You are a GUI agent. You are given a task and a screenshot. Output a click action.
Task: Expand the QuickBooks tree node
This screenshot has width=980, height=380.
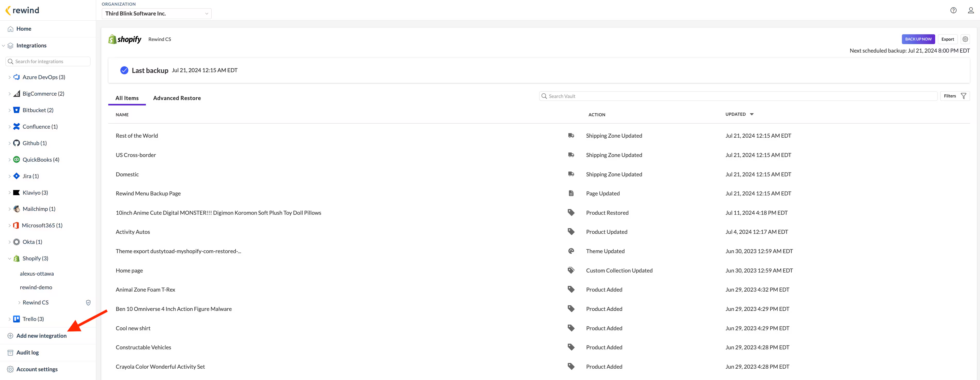click(10, 160)
